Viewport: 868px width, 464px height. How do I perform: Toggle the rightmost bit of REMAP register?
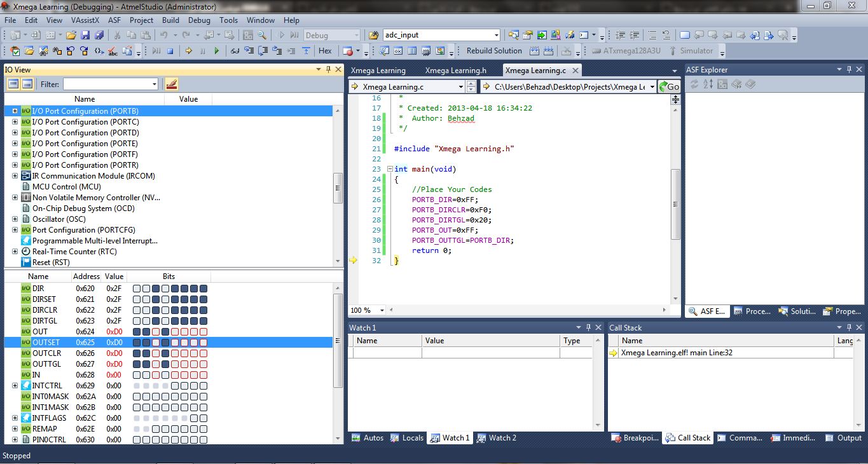pos(203,429)
